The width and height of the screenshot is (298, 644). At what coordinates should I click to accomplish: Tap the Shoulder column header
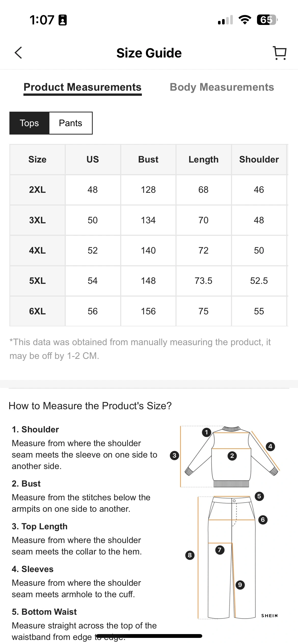(x=259, y=159)
